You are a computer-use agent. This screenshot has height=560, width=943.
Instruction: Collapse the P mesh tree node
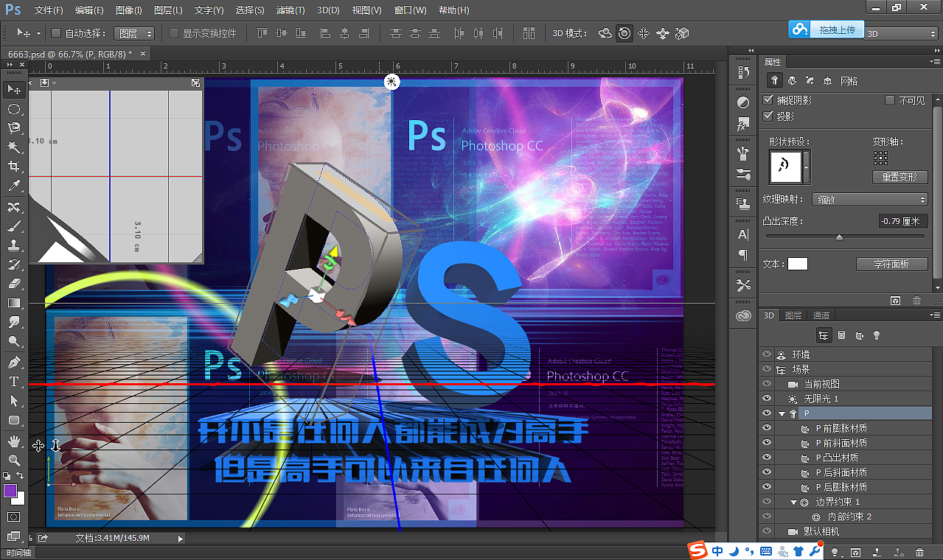[x=782, y=414]
